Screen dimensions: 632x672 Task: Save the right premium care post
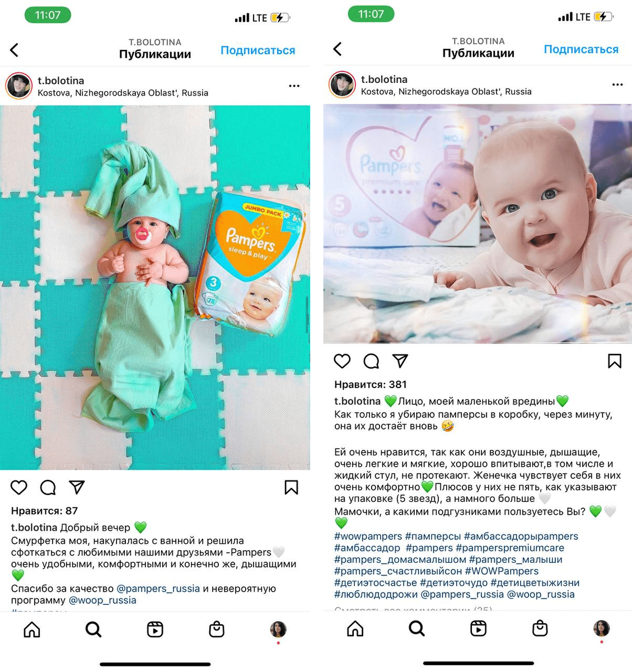pos(615,361)
